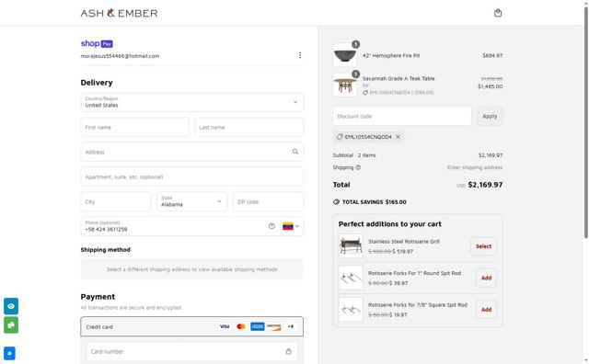Click the green copy widget button
Viewport: 589px width, 364px height.
click(11, 325)
